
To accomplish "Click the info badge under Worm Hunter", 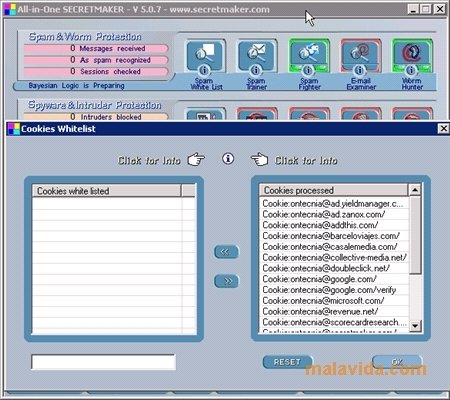I will point(411,70).
